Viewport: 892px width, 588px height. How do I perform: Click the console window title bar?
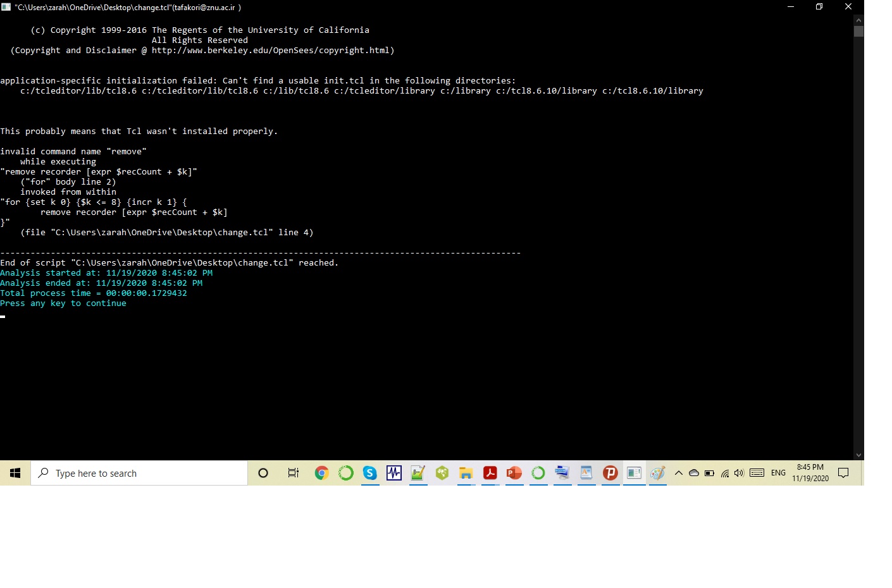pyautogui.click(x=380, y=7)
